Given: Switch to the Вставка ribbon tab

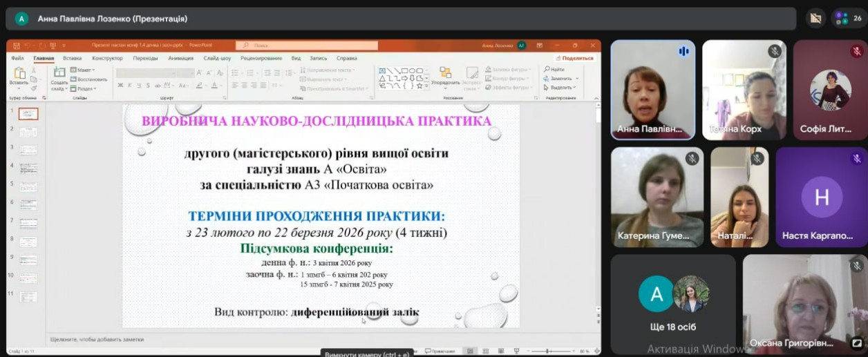Looking at the screenshot, I should 72,58.
